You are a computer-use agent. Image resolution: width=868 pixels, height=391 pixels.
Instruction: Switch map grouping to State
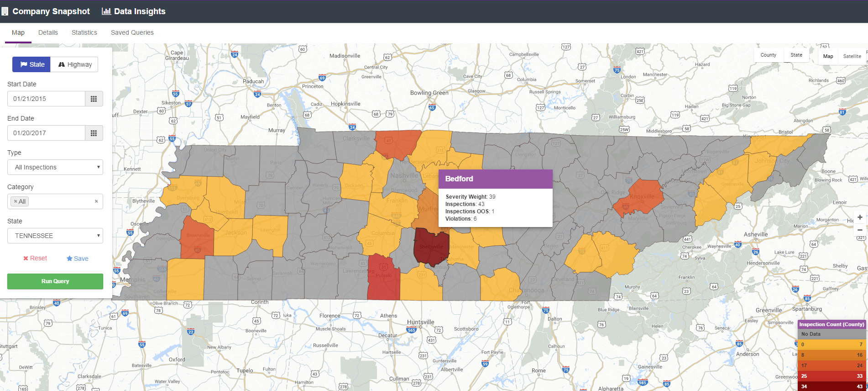pyautogui.click(x=796, y=55)
